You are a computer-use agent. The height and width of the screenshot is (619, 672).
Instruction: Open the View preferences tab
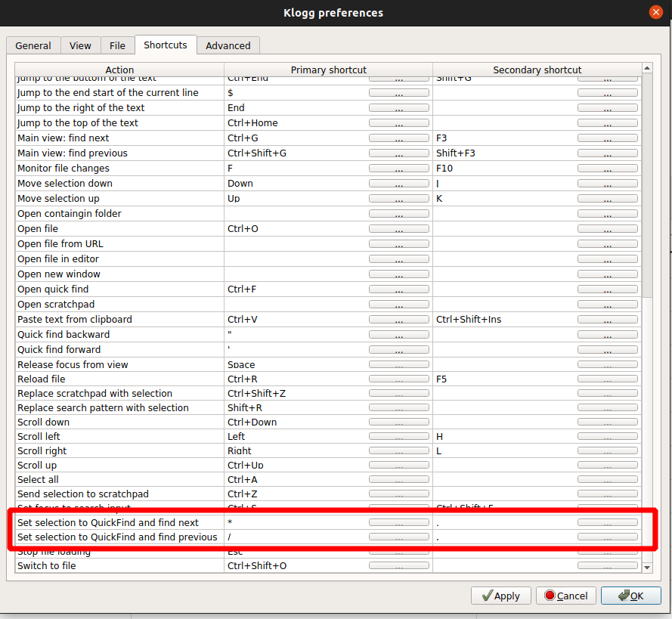pyautogui.click(x=80, y=45)
